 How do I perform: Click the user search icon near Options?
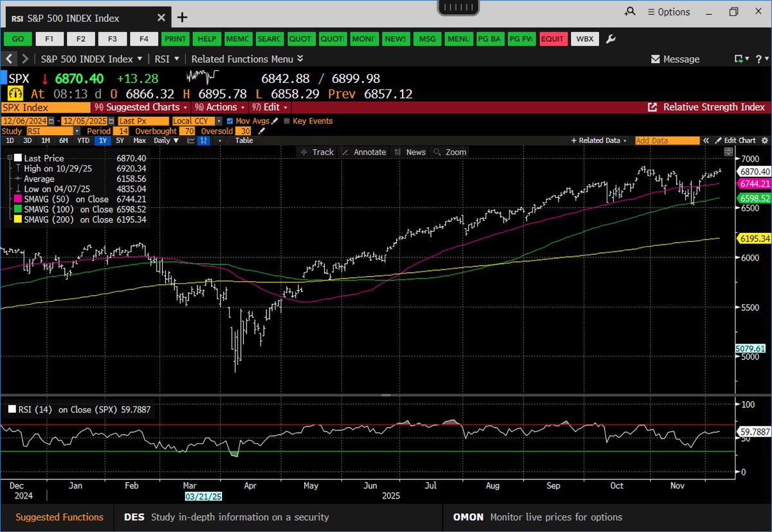click(x=630, y=12)
